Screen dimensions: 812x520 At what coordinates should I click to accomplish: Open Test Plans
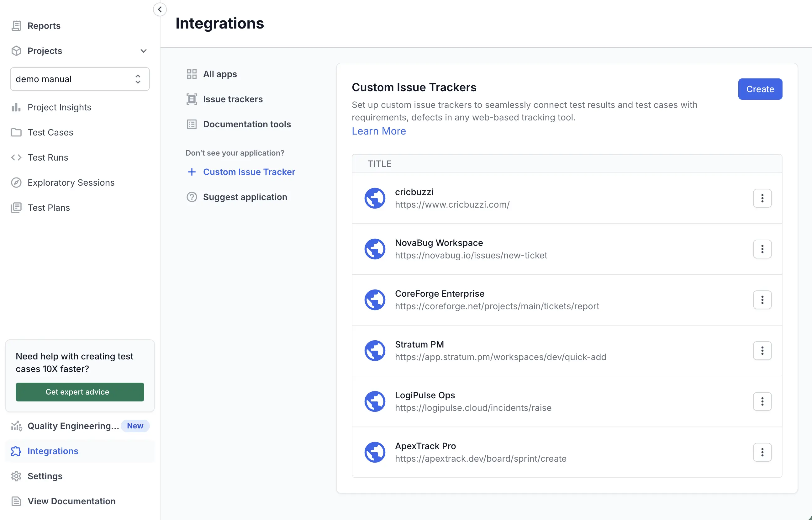pyautogui.click(x=49, y=208)
